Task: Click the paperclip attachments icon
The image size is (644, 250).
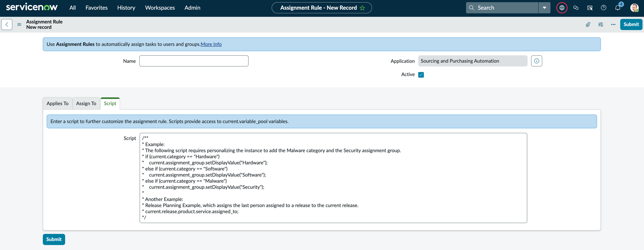Action: (x=588, y=24)
